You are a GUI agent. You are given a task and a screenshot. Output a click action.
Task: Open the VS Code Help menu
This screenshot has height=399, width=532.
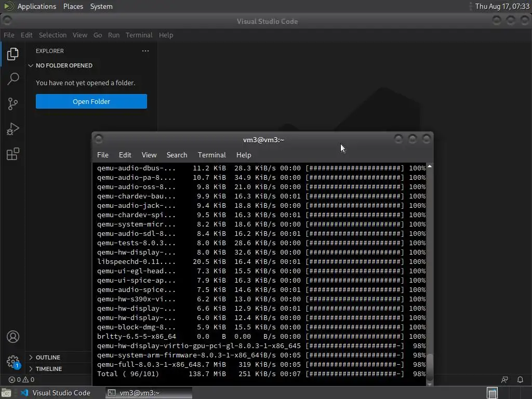166,35
